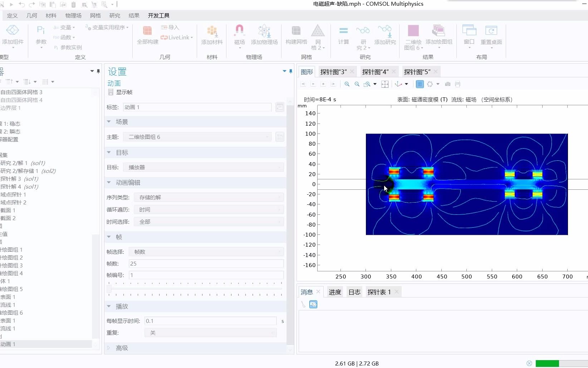
Task: Pin the 设置 settings panel
Action: click(290, 71)
